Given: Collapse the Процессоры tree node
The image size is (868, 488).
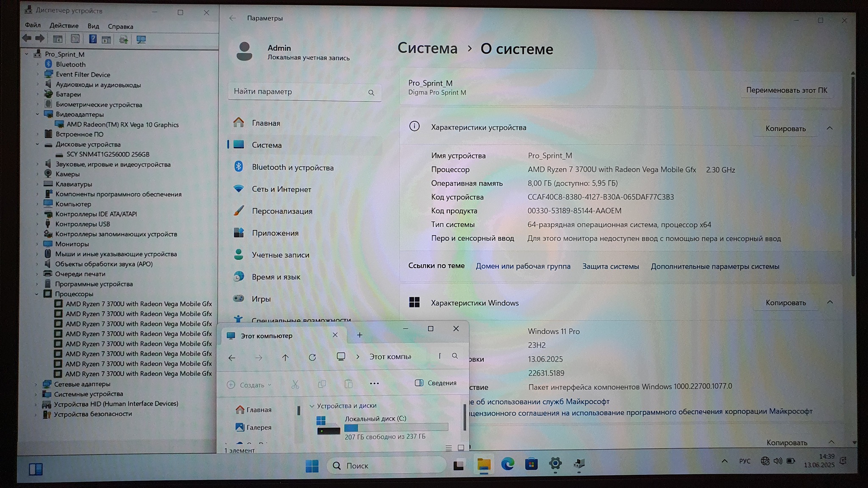Looking at the screenshot, I should tap(37, 294).
